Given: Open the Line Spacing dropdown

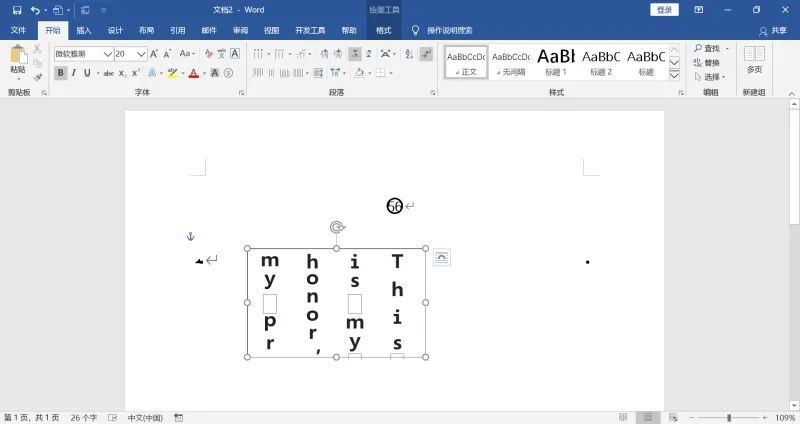Looking at the screenshot, I should [x=338, y=73].
